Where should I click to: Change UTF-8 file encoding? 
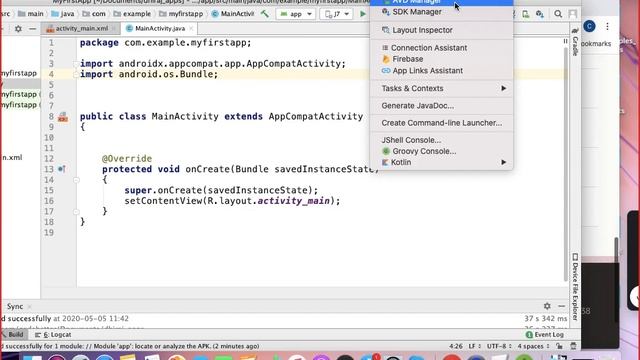(499, 346)
